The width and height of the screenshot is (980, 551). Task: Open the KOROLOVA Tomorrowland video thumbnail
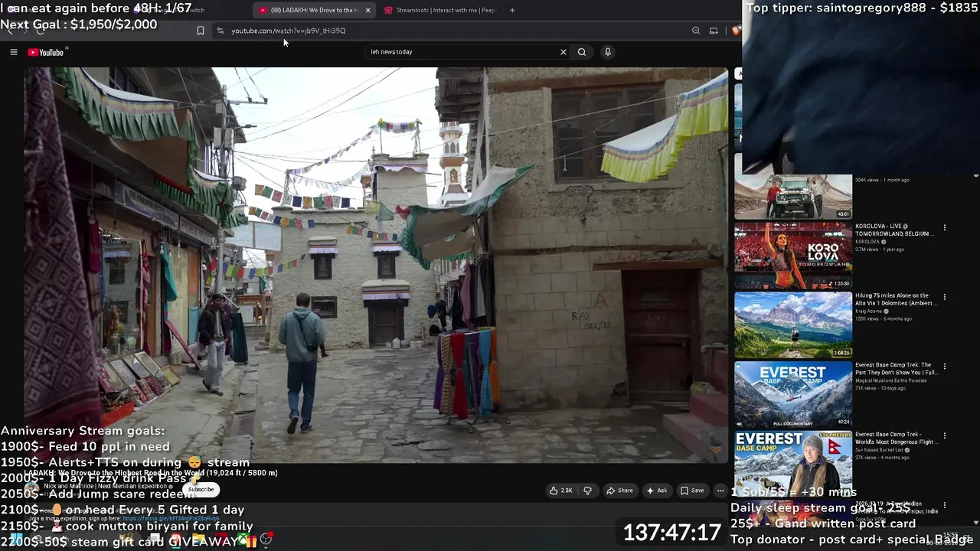click(x=793, y=256)
